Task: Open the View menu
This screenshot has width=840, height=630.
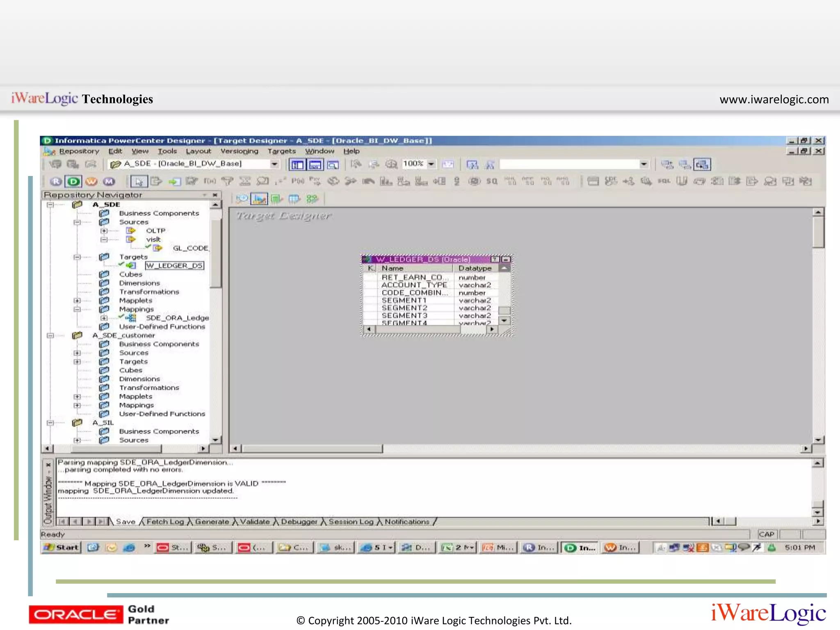Action: point(140,151)
